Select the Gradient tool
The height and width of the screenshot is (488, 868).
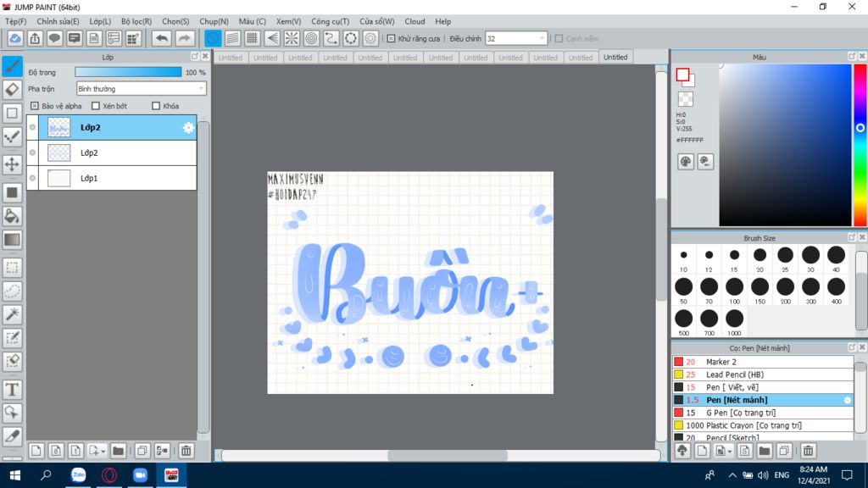12,240
